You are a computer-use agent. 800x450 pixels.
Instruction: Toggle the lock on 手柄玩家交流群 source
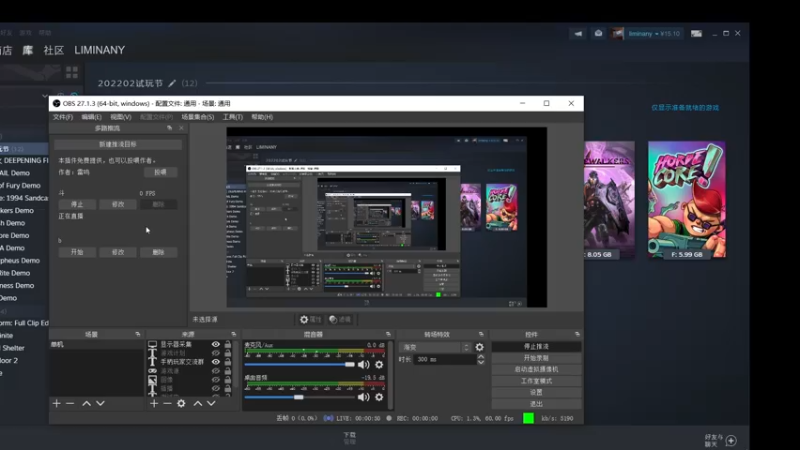point(228,362)
